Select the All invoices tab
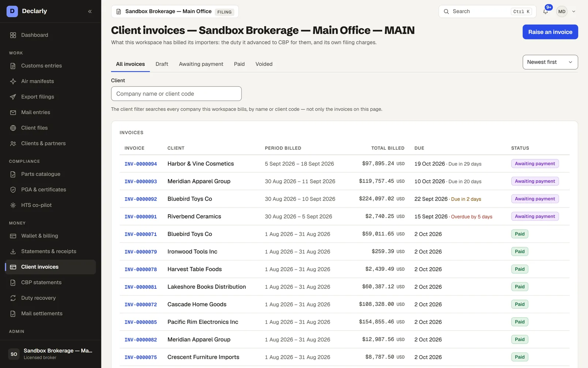The height and width of the screenshot is (368, 588). click(x=130, y=64)
